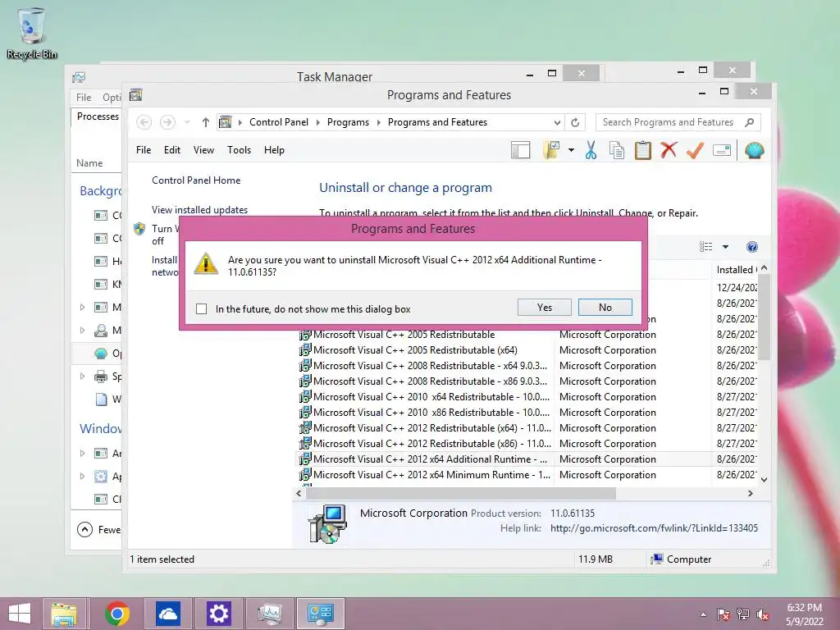840x630 pixels.
Task: Check 'In the future, do not show' box
Action: pyautogui.click(x=202, y=309)
